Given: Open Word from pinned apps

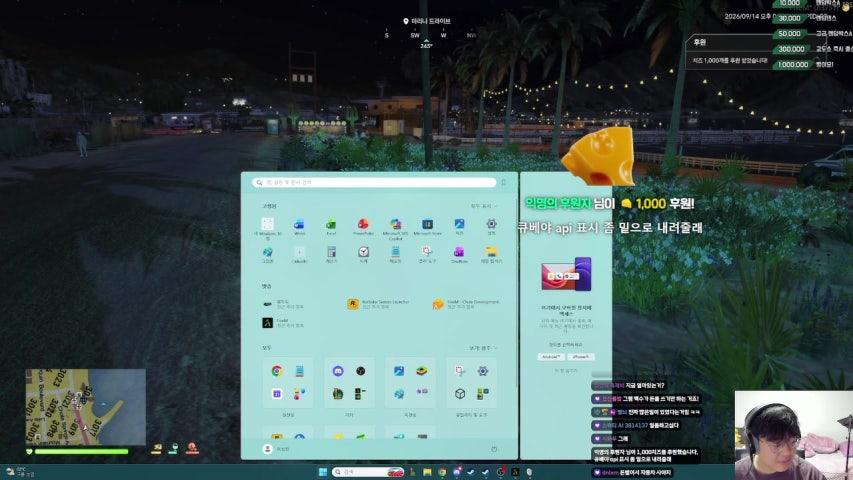Looking at the screenshot, I should click(x=299, y=226).
